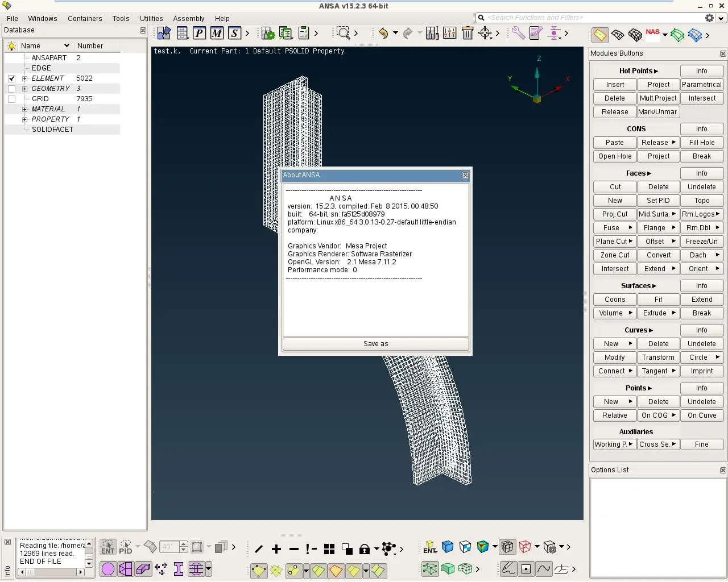Screen dimensions: 728x582
Task: Click the pink I-beam section icon
Action: coord(179,569)
